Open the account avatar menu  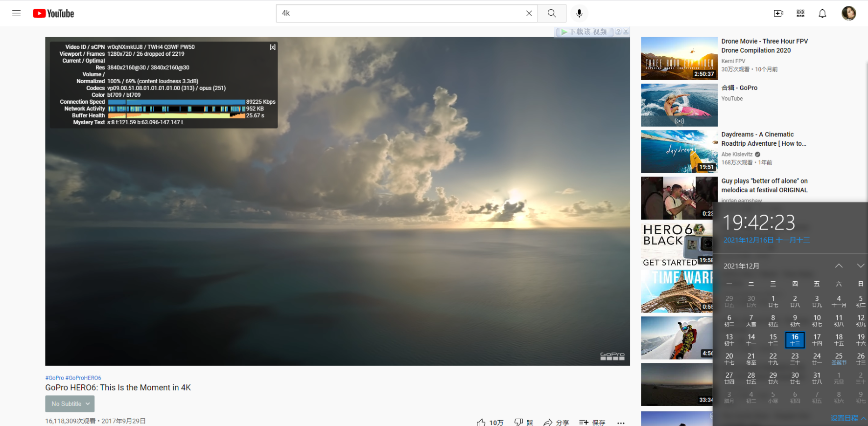pyautogui.click(x=849, y=13)
